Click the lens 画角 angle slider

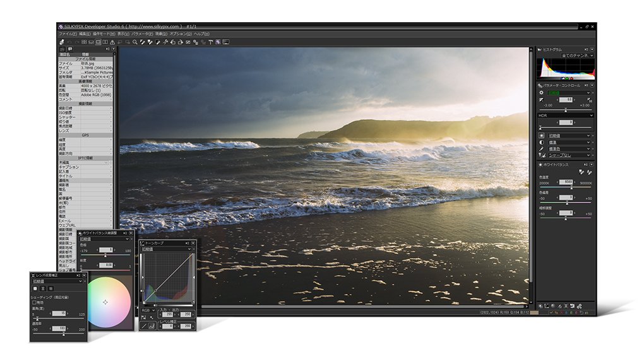(x=58, y=318)
